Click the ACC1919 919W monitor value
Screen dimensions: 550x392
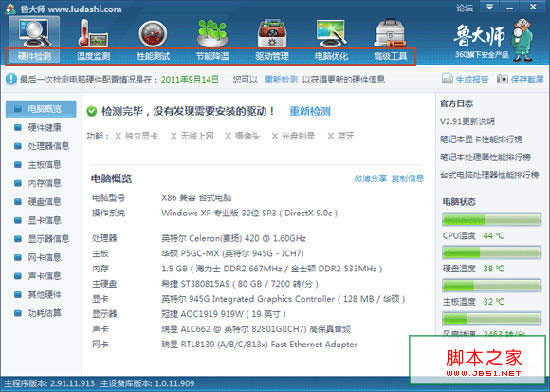point(223,314)
